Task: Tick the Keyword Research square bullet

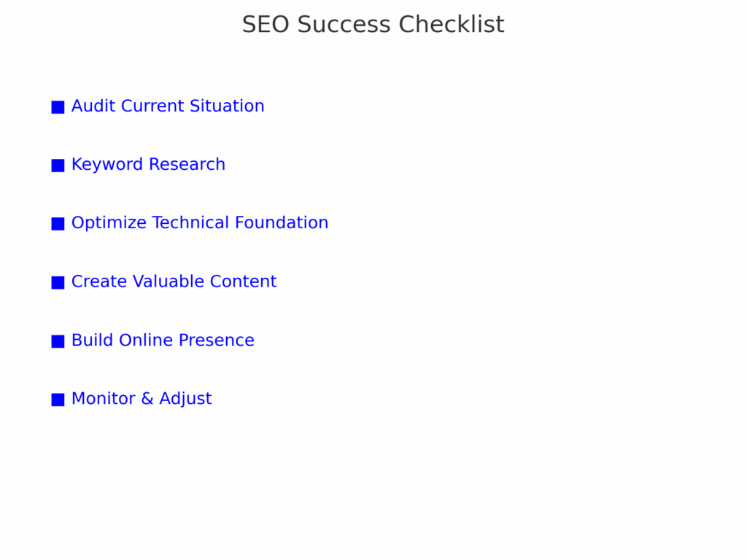Action: coord(58,166)
